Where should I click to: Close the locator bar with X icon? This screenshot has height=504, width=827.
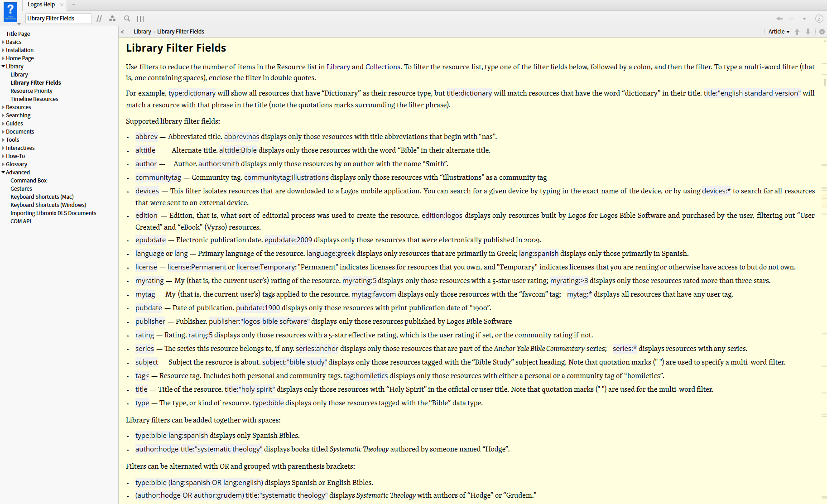coord(822,32)
